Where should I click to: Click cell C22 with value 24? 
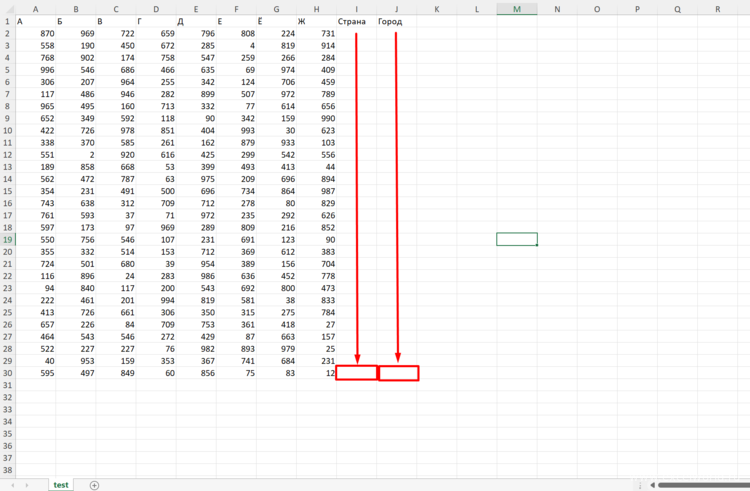[116, 276]
